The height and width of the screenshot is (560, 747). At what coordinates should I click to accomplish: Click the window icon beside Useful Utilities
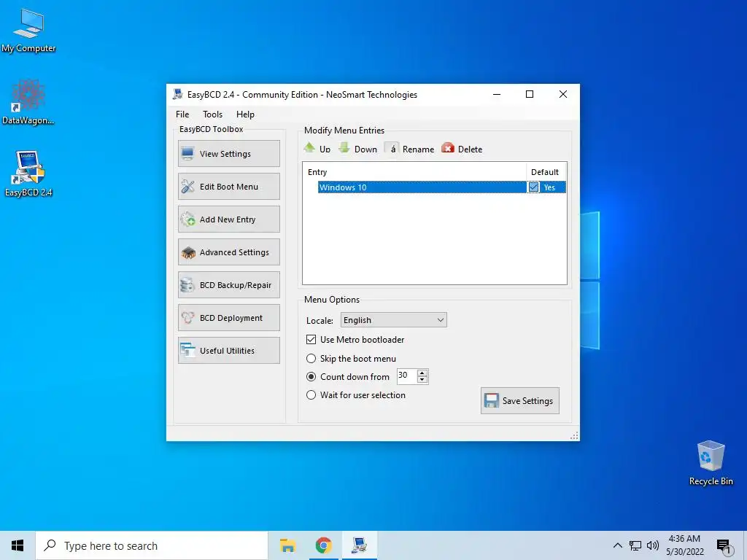tap(187, 350)
